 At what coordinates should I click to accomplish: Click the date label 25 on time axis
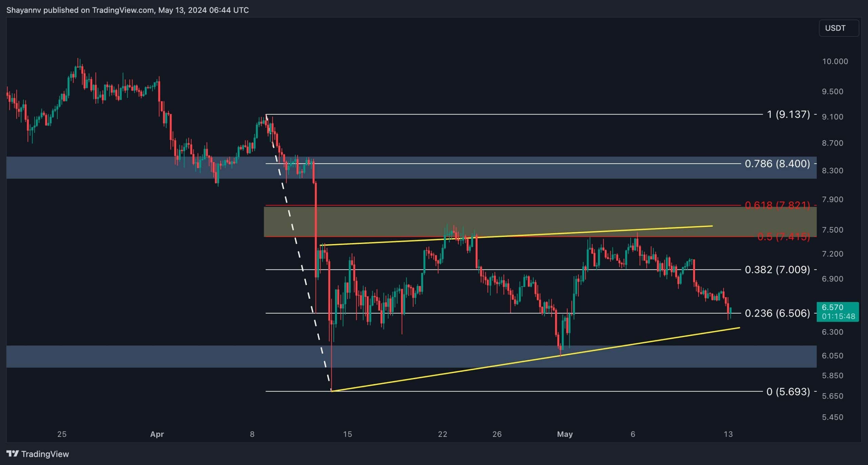62,434
